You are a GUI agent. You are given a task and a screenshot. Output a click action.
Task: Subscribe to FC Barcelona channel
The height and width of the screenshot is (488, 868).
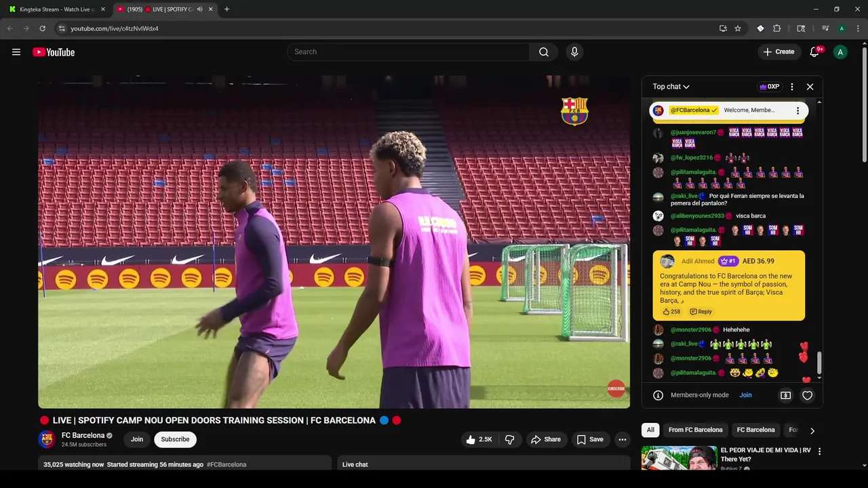point(175,439)
